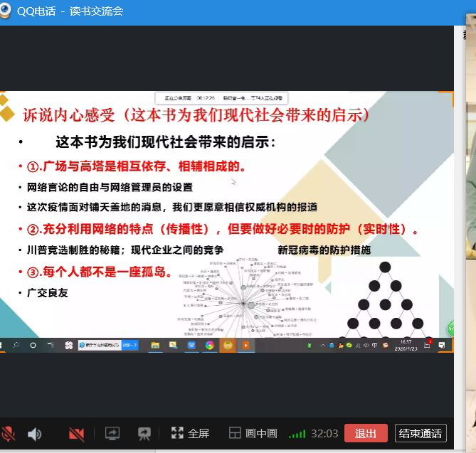Image resolution: width=476 pixels, height=453 pixels.
Task: Click the speaker volume icon
Action: (x=34, y=433)
